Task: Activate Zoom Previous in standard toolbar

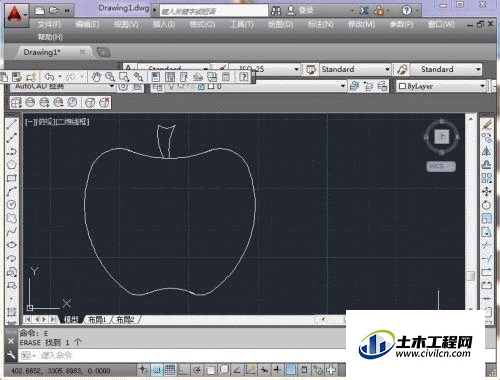Action: [138, 77]
